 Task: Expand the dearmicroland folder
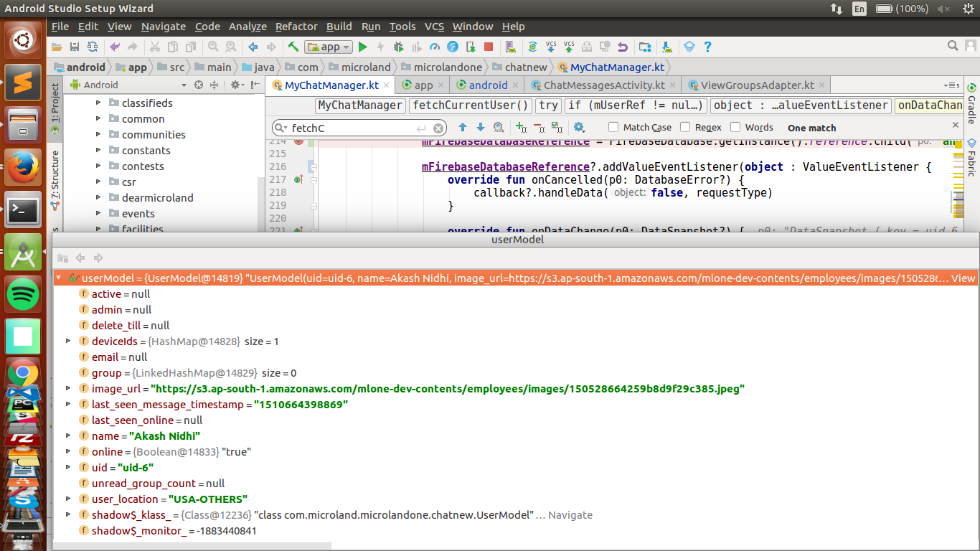click(x=98, y=198)
